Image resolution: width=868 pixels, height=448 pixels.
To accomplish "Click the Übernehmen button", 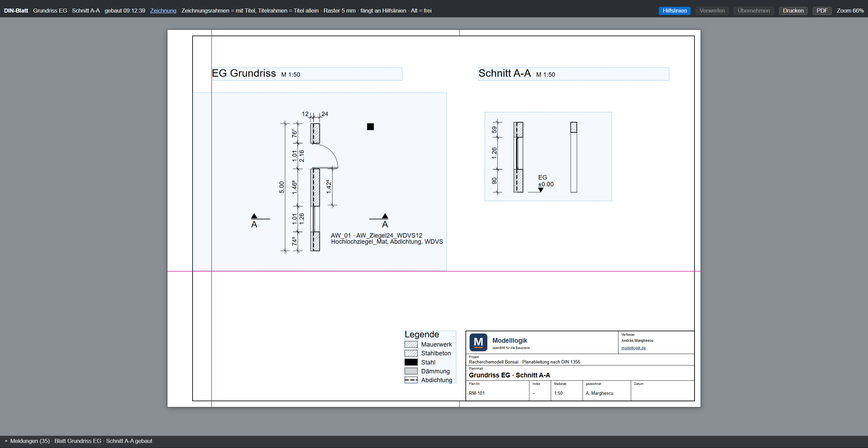I will (x=753, y=11).
